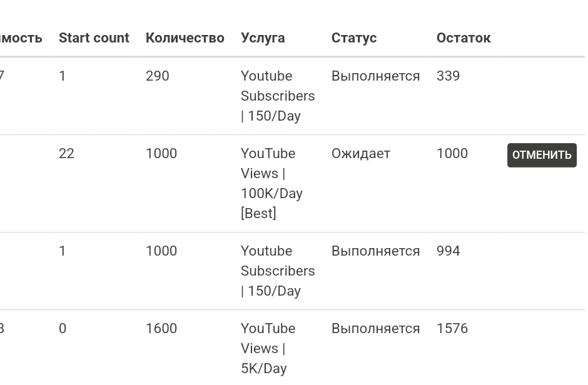Click the remaining value 339
This screenshot has width=588, height=385.
(448, 76)
